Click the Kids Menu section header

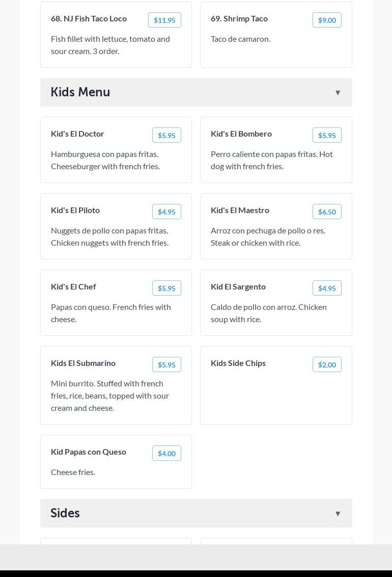(80, 92)
